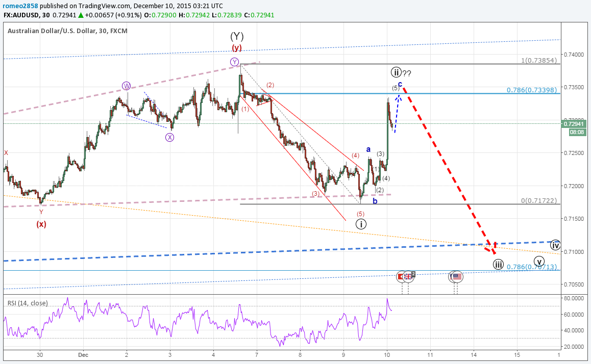
Task: Click the event count badge showing 2
Action: pos(413,274)
